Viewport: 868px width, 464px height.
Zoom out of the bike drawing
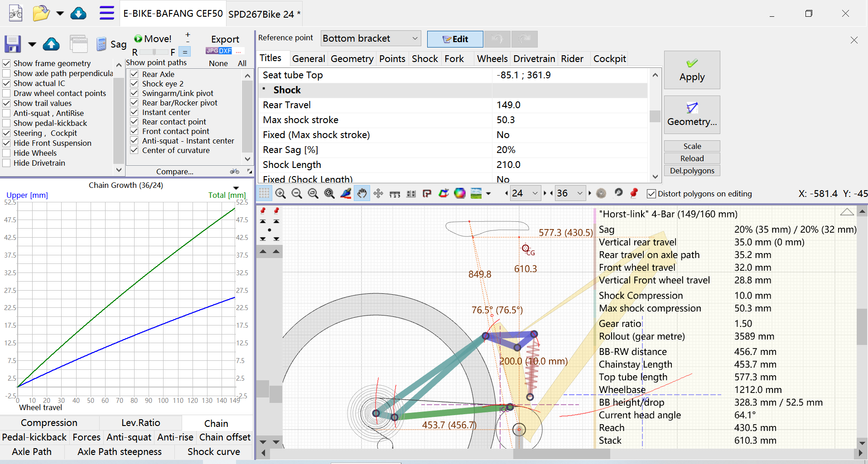click(x=297, y=194)
